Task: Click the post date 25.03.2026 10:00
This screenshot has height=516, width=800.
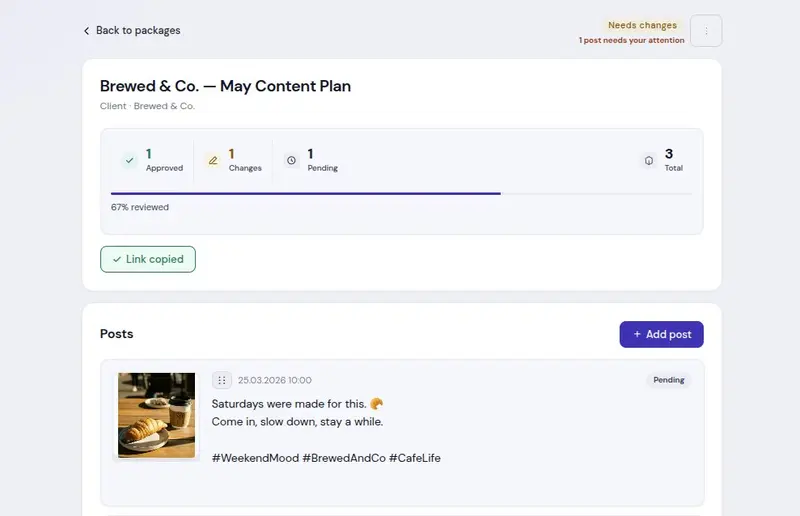Action: point(275,380)
